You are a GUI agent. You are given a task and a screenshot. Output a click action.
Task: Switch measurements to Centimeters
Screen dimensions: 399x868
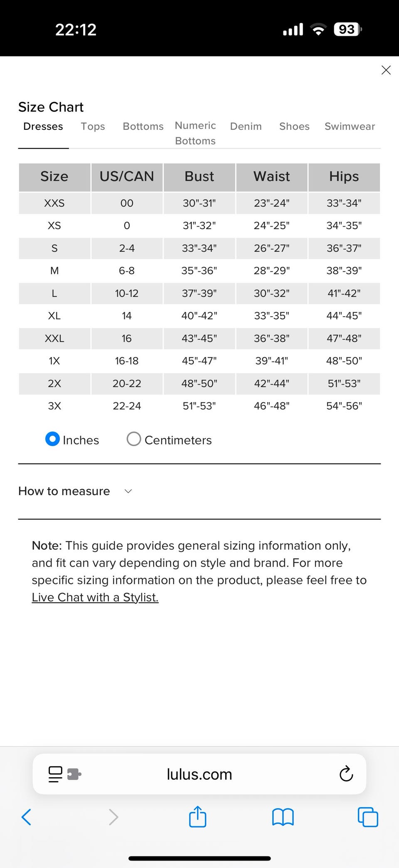(134, 439)
